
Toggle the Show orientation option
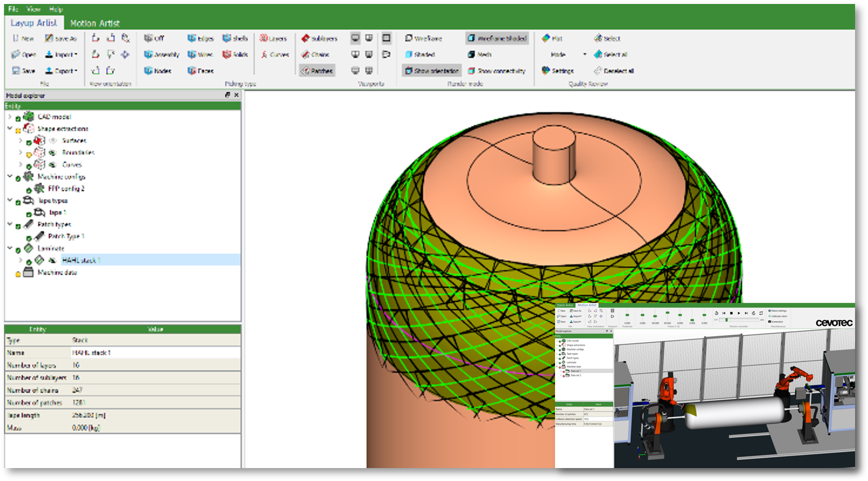click(x=431, y=70)
